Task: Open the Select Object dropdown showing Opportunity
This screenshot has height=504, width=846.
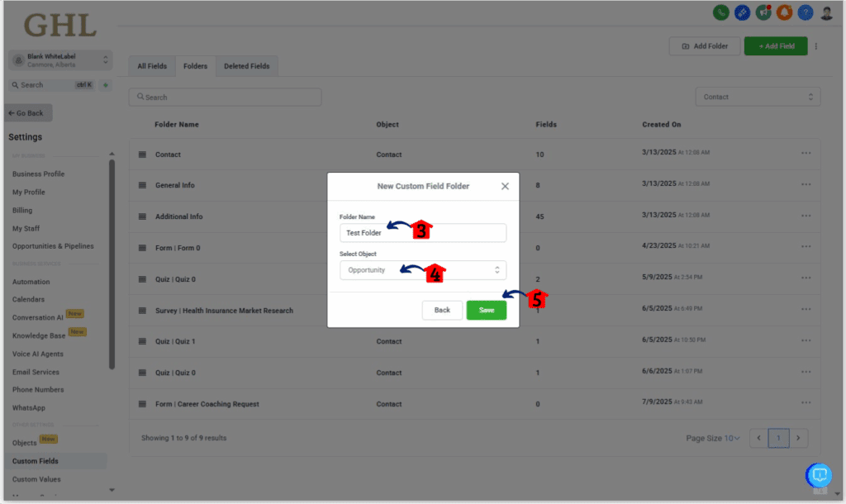Action: [x=423, y=270]
